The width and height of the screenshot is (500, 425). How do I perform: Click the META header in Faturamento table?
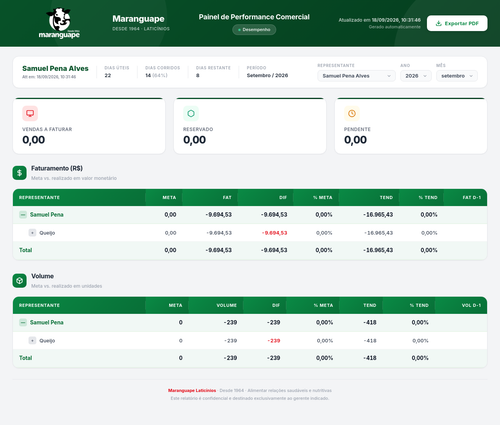click(x=169, y=198)
